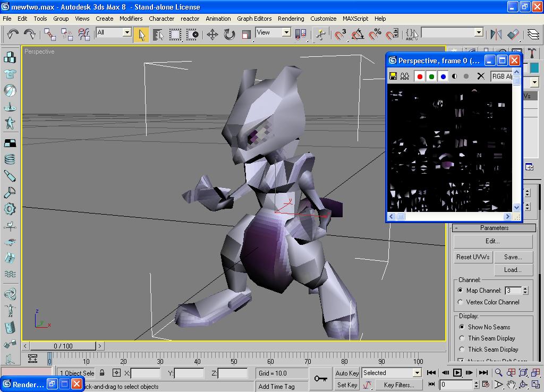Open the selection filter All dropdown
The image size is (544, 392).
127,32
